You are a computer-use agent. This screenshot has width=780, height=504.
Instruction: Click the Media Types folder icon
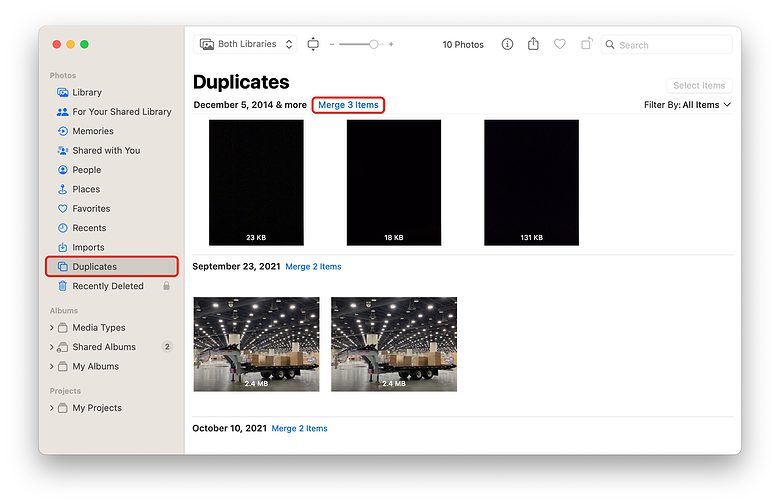63,328
